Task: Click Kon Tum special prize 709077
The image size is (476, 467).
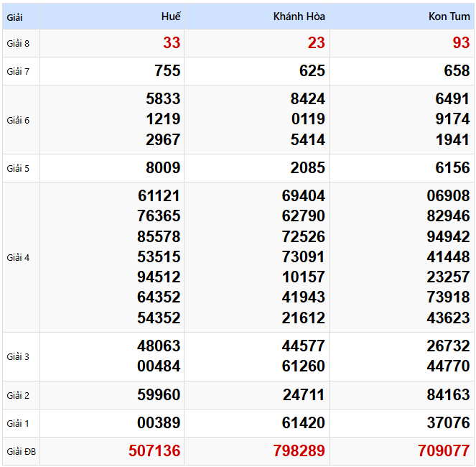Action: point(444,451)
